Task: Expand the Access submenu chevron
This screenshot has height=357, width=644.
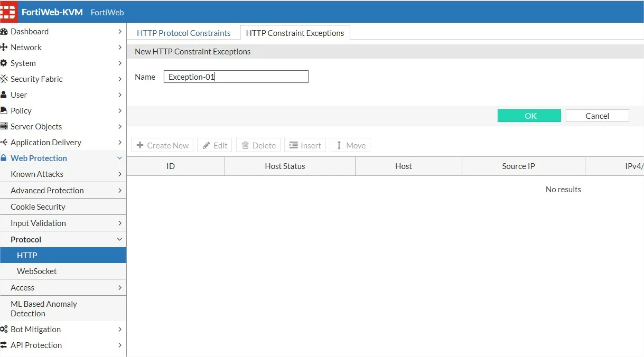Action: (120, 288)
